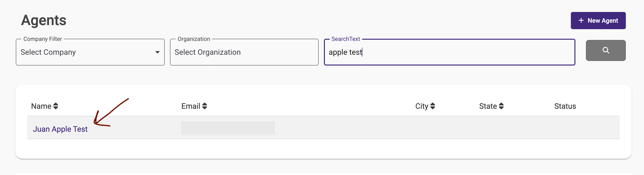Click the New Agent button label
The image size is (644, 175).
tap(602, 21)
